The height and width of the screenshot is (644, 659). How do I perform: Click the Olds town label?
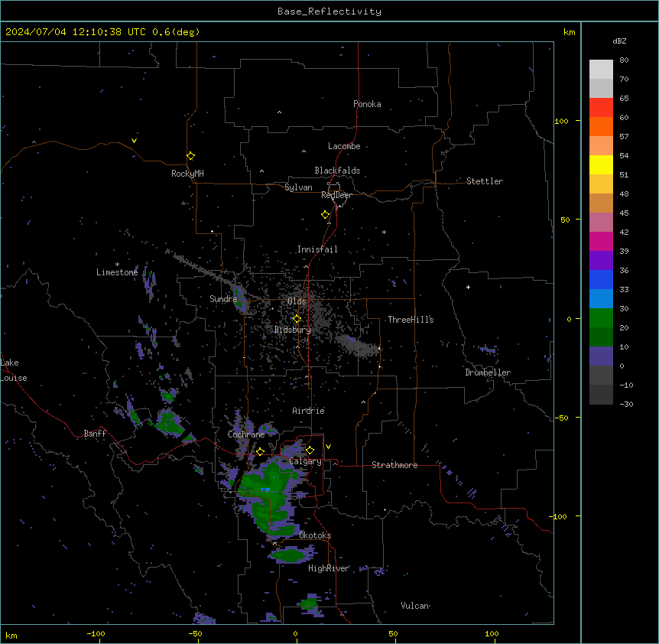tap(297, 301)
